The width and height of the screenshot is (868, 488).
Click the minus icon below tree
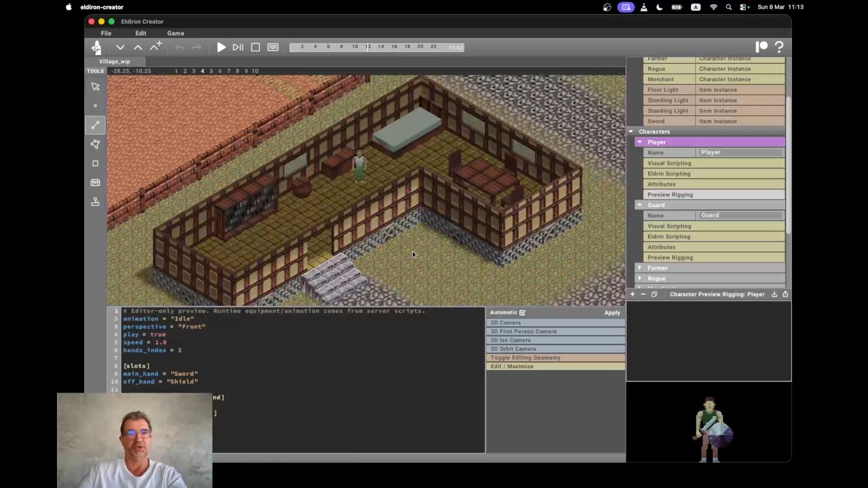tap(643, 294)
